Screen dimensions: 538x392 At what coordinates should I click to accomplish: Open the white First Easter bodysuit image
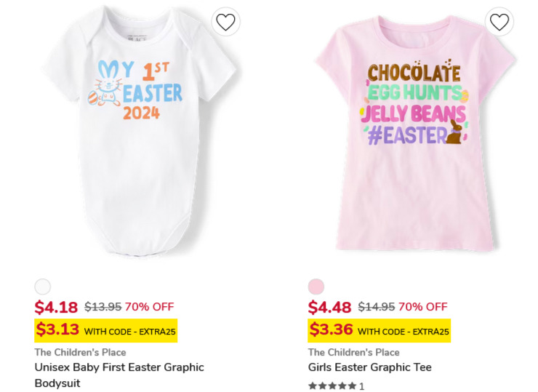click(x=139, y=131)
